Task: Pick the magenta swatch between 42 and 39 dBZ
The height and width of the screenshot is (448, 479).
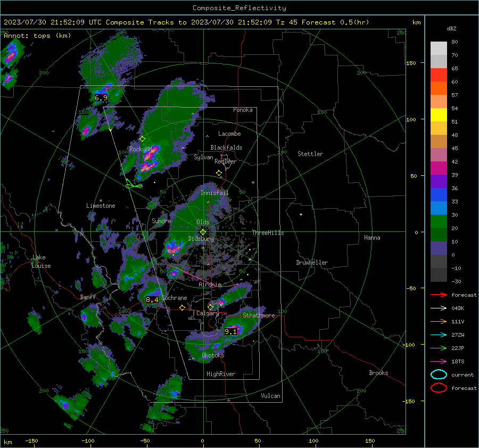Action: click(x=439, y=168)
